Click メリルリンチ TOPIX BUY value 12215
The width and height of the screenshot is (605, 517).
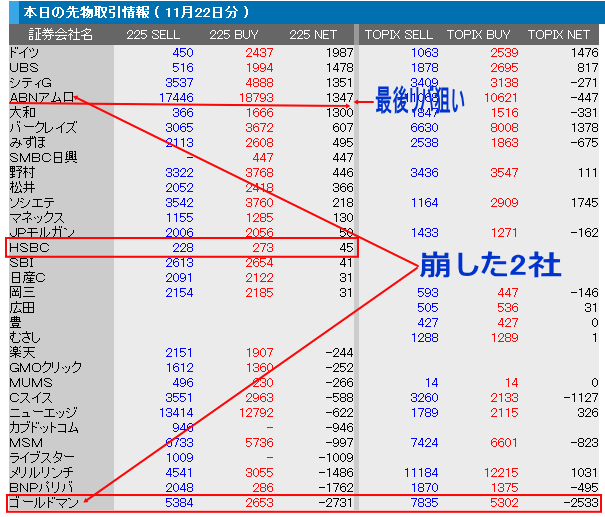501,473
